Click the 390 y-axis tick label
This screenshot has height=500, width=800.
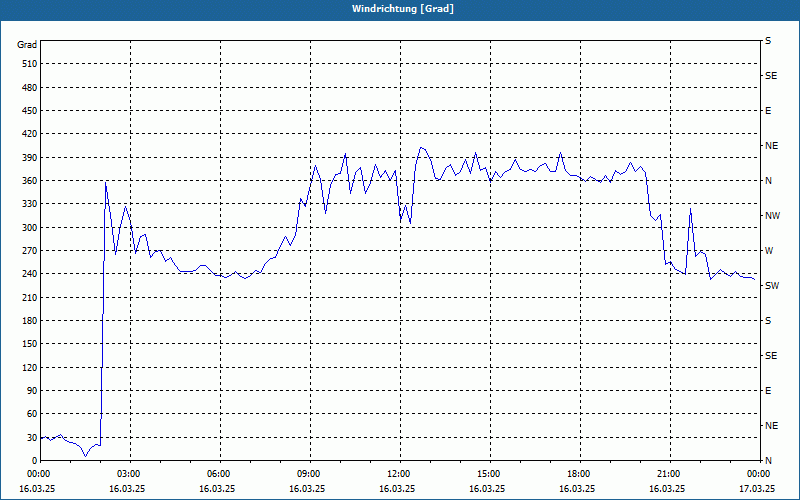[29, 158]
